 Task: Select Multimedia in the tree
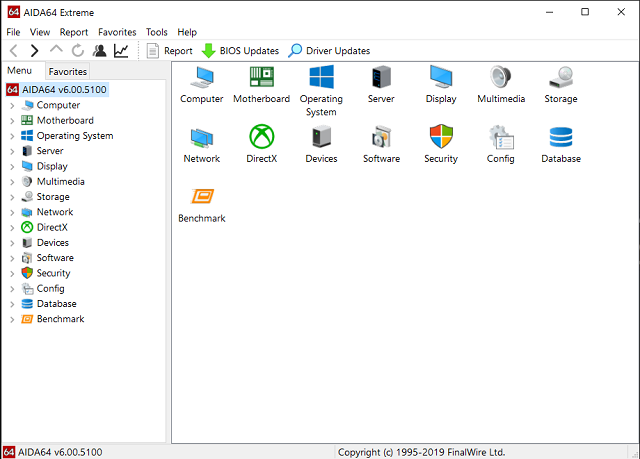tap(61, 182)
